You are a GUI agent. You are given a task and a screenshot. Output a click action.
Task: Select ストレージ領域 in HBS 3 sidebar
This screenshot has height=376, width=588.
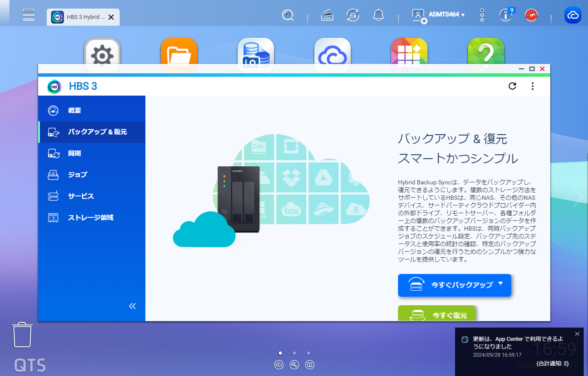(92, 218)
